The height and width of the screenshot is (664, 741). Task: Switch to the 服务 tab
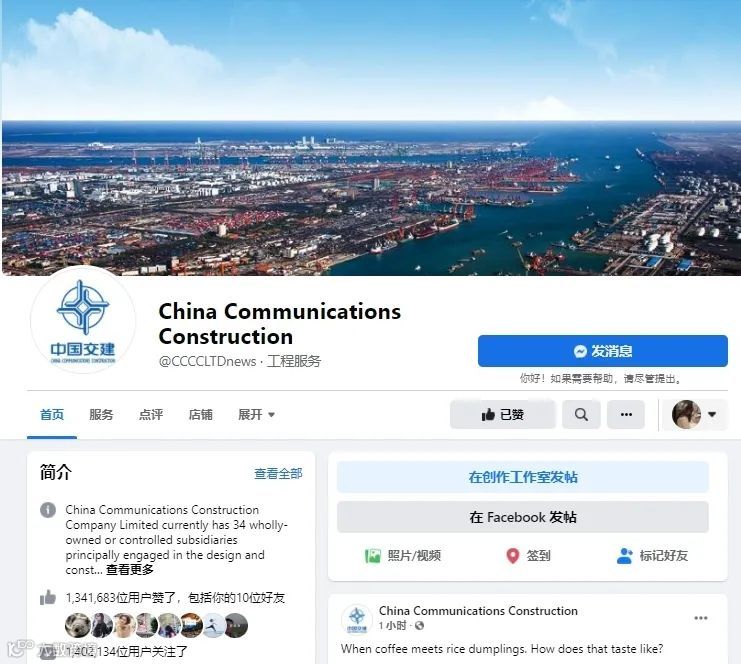[101, 414]
